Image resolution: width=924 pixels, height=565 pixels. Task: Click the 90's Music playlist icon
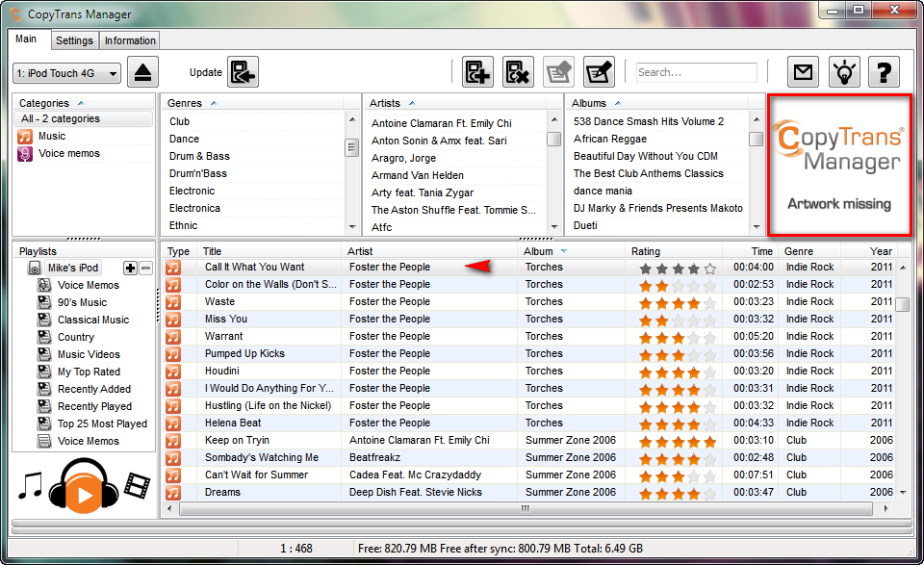44,302
